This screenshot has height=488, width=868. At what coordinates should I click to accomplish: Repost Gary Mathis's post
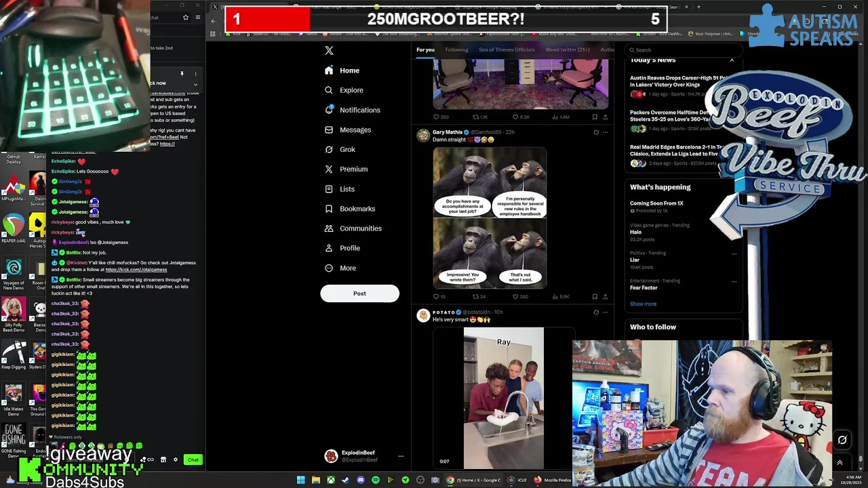pos(479,296)
